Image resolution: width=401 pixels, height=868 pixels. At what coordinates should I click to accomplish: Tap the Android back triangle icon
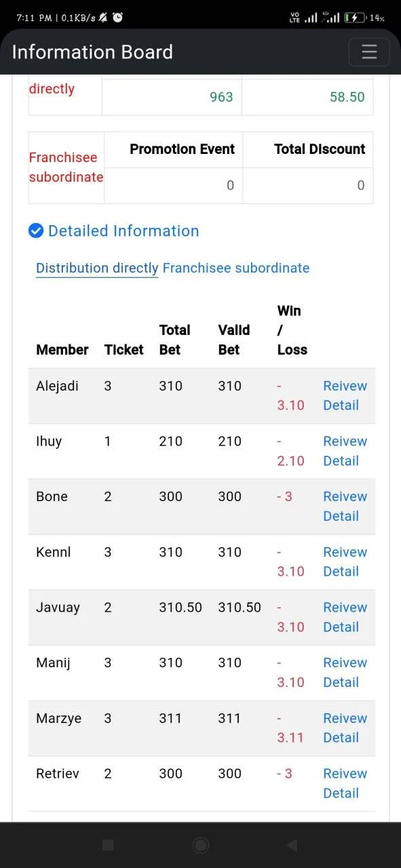[x=292, y=845]
